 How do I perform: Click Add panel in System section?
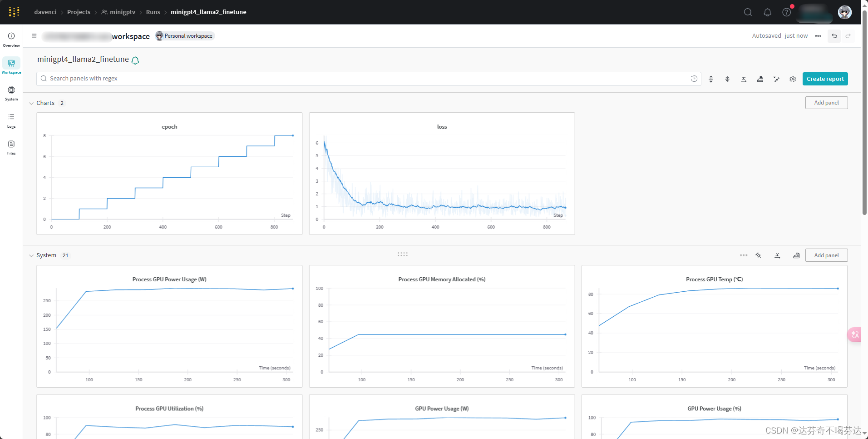click(x=826, y=255)
